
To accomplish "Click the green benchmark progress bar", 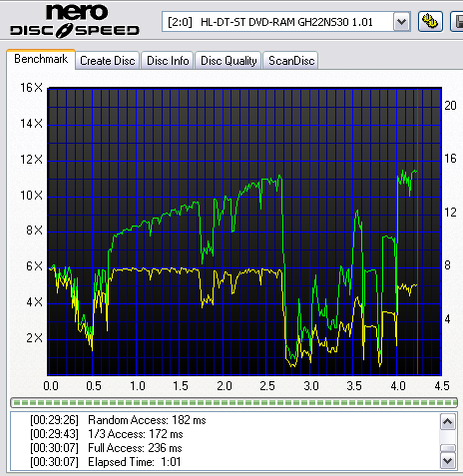I will click(x=234, y=402).
